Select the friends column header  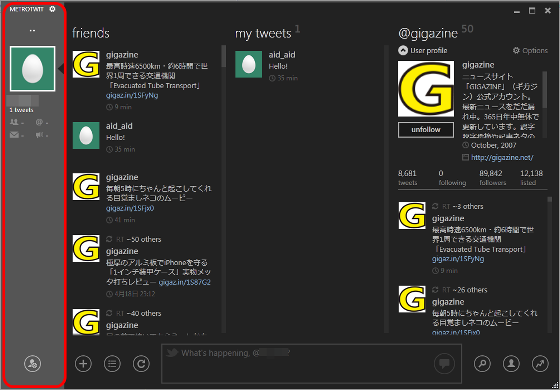(91, 33)
